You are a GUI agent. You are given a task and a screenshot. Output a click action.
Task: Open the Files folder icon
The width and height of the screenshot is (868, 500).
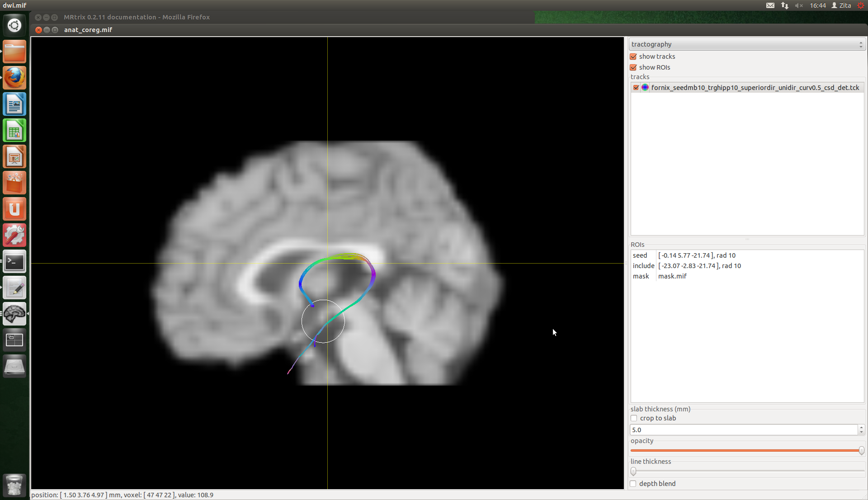14,52
